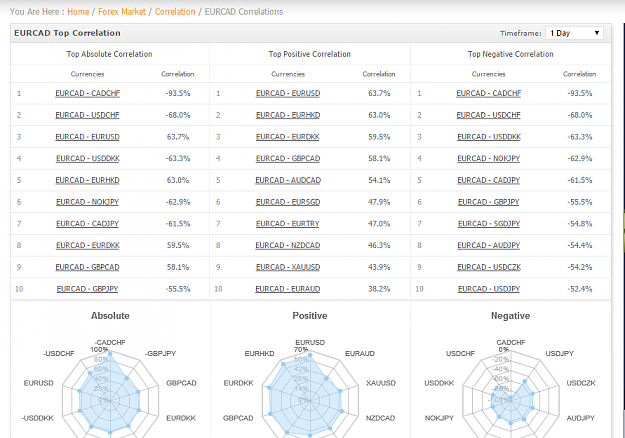Open the Timeframe 1 Day dropdown

pyautogui.click(x=574, y=33)
